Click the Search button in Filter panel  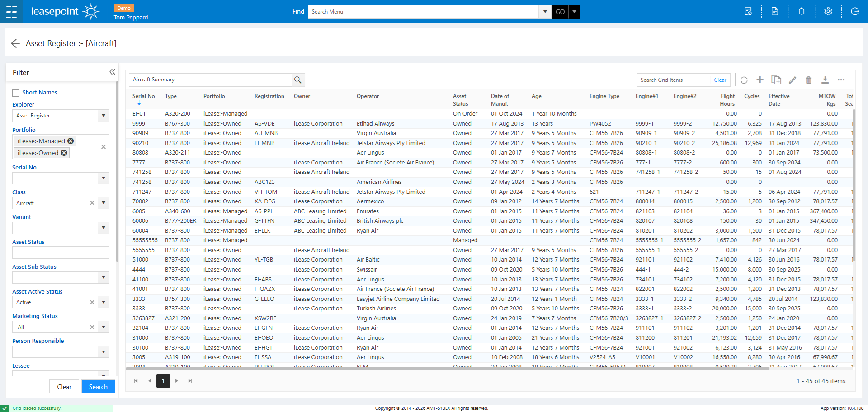[x=98, y=387]
